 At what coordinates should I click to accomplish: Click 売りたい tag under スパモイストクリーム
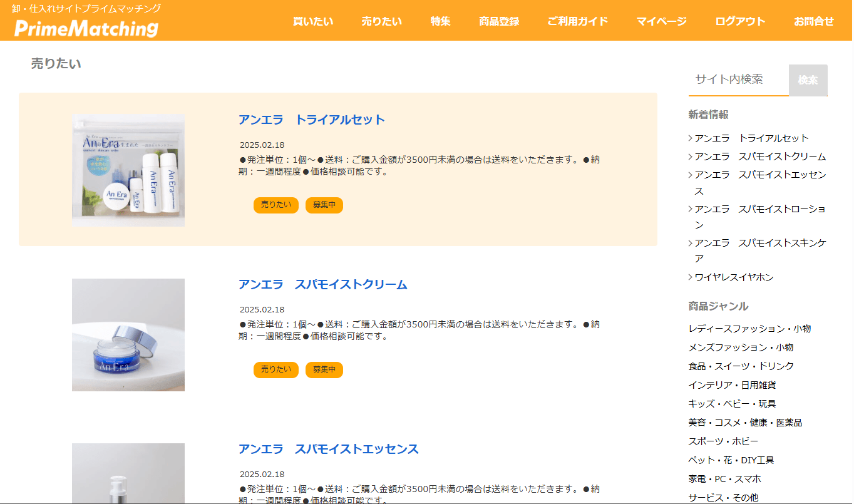tap(275, 369)
